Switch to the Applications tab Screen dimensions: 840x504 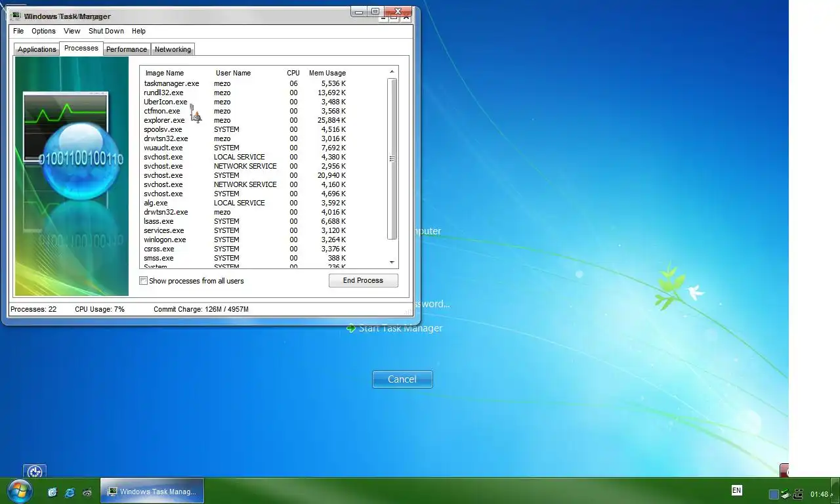tap(37, 49)
